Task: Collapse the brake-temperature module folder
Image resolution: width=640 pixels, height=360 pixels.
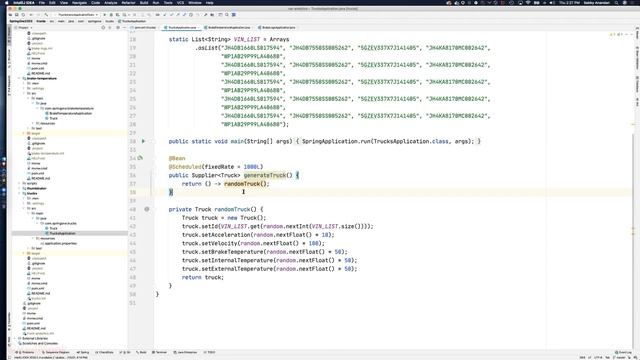Action: coord(19,78)
